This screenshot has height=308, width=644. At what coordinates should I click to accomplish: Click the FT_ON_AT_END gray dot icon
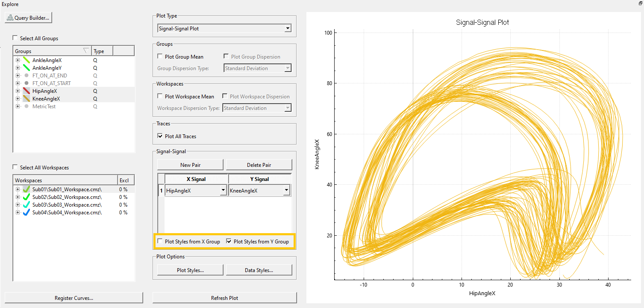pos(26,76)
